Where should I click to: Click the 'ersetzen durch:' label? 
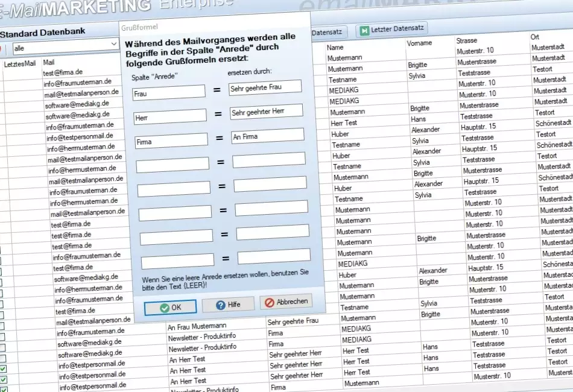click(250, 72)
